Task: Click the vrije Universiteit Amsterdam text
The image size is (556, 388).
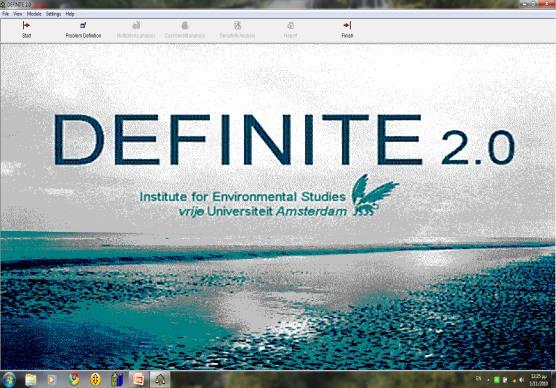Action: point(263,211)
